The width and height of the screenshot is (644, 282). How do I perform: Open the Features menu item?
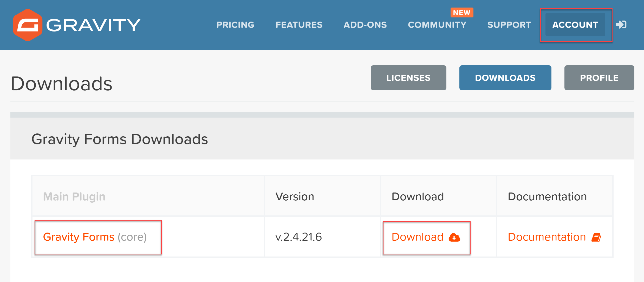point(299,25)
